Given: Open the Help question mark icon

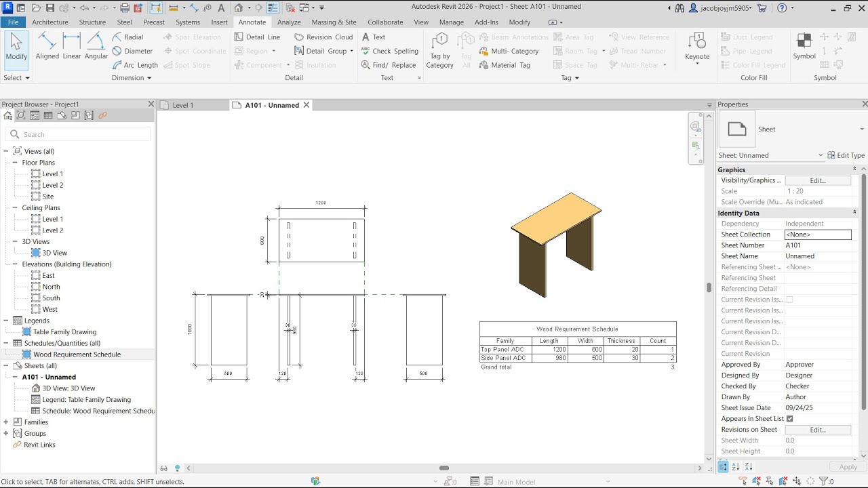Looking at the screenshot, I should tap(782, 8).
